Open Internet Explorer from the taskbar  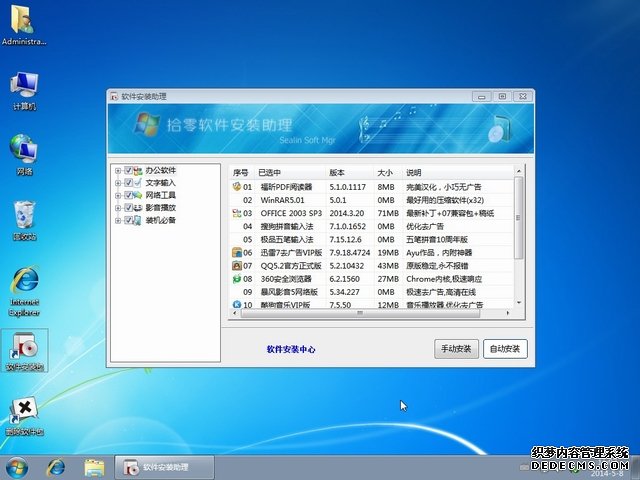tap(56, 468)
